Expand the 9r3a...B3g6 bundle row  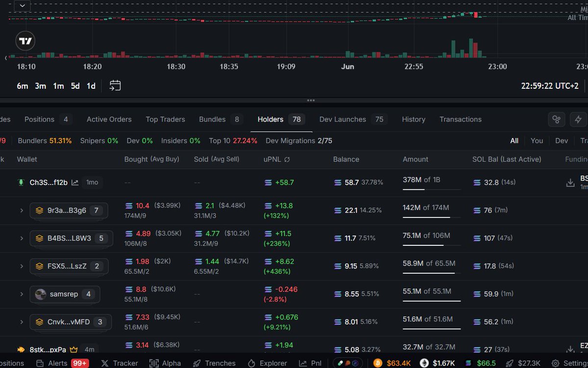point(22,210)
